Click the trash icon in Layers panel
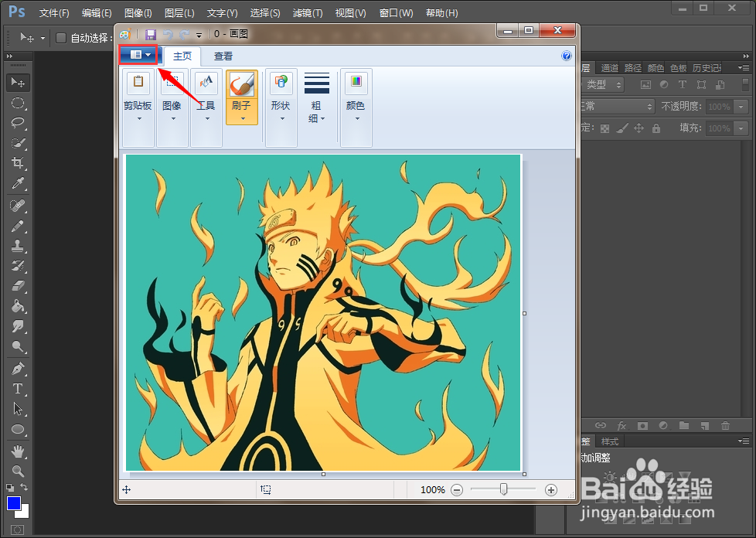This screenshot has width=756, height=538. click(725, 426)
